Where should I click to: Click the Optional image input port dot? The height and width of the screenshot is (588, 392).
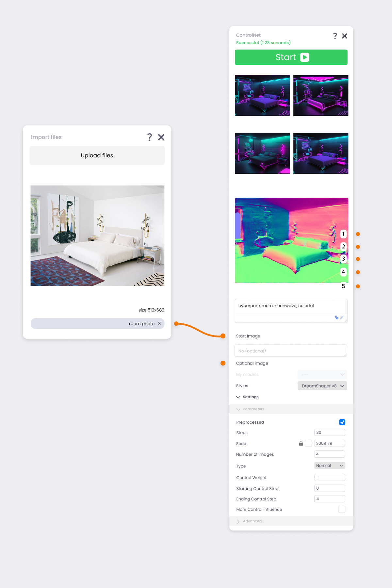click(x=223, y=363)
